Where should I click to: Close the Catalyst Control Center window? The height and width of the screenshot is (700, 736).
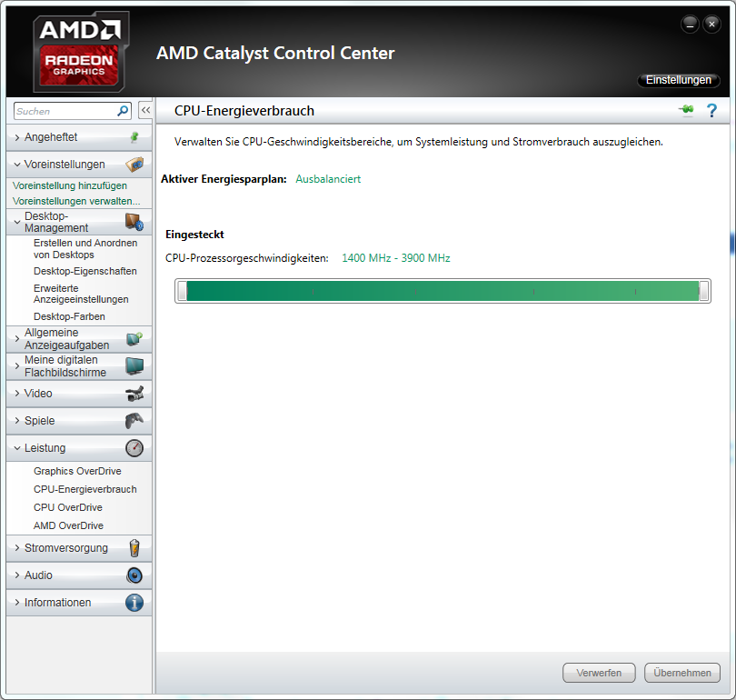pyautogui.click(x=711, y=24)
